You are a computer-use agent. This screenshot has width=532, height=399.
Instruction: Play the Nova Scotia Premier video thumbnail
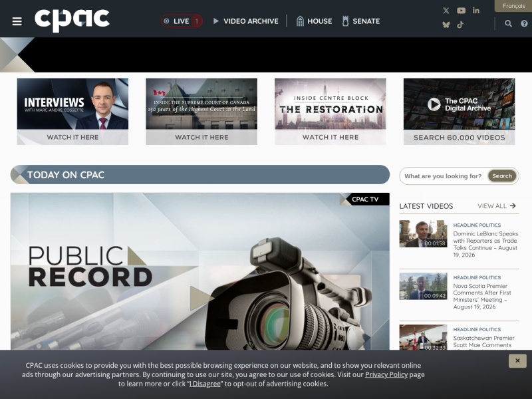click(423, 286)
